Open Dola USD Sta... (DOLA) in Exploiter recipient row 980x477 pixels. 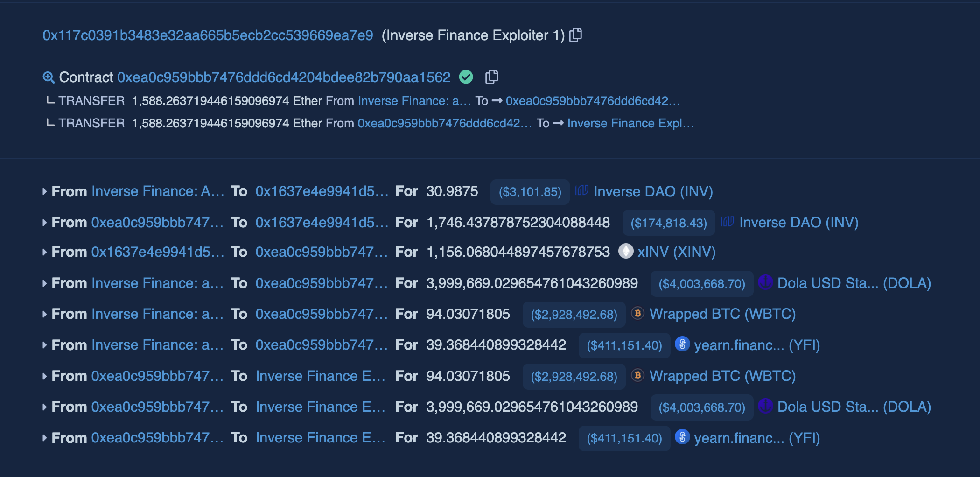coord(854,407)
